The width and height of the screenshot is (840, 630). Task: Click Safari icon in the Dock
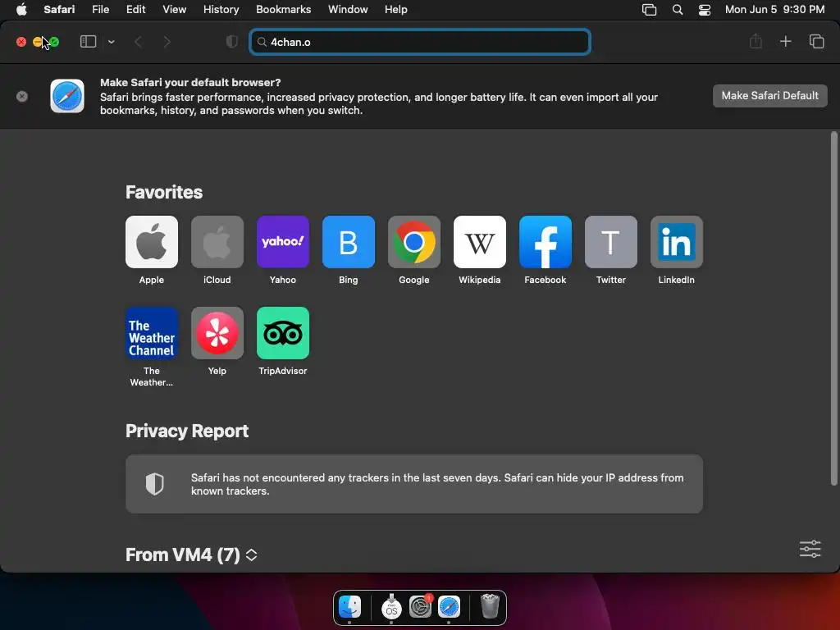449,607
